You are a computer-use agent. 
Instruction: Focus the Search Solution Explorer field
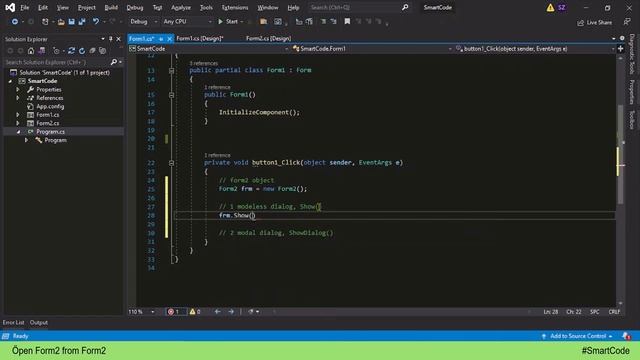(x=56, y=62)
